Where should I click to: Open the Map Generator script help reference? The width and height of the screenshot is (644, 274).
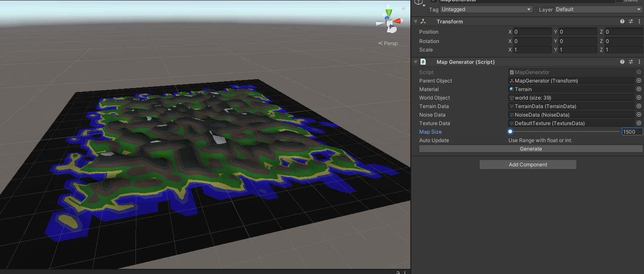click(x=622, y=62)
